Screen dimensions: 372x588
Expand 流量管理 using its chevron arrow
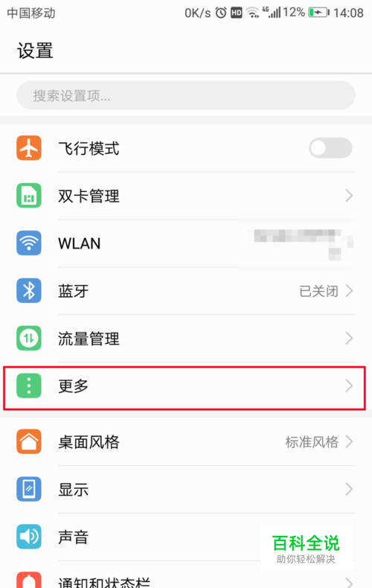(349, 338)
